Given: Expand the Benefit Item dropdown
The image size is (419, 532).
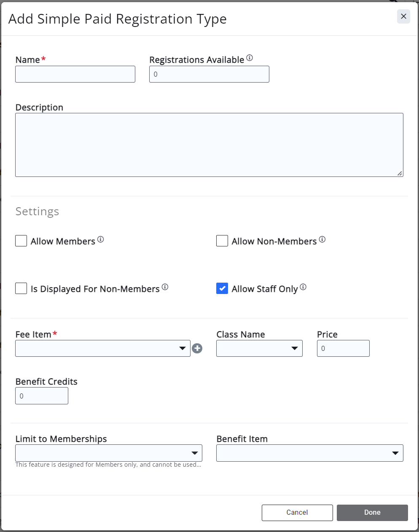Looking at the screenshot, I should coord(310,453).
